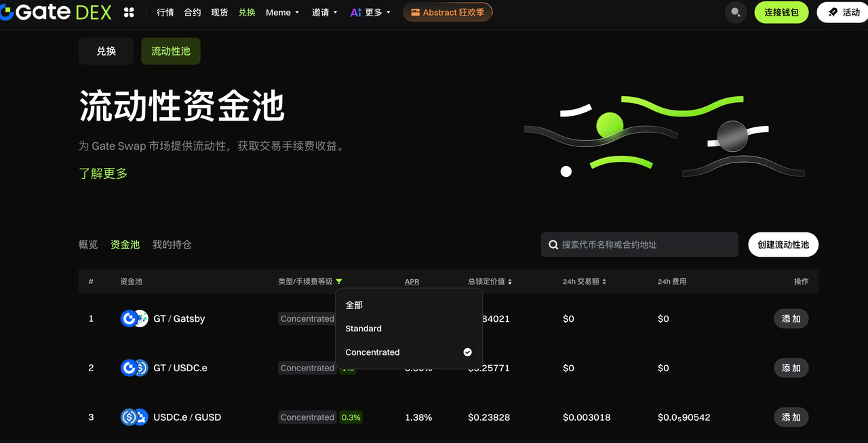868x443 pixels.
Task: Click the APR column header
Action: click(412, 281)
